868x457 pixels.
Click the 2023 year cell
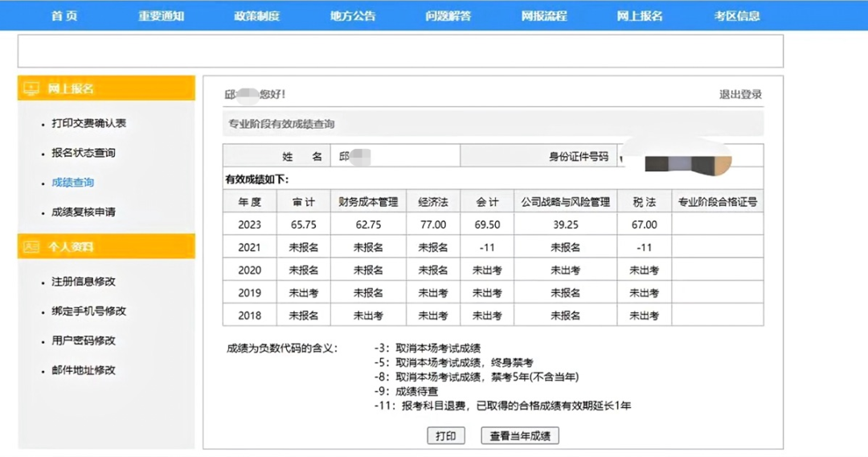click(x=250, y=224)
